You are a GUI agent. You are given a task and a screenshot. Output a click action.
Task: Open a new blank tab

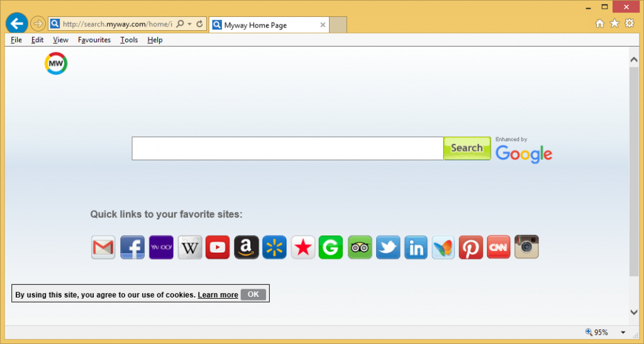[x=338, y=25]
